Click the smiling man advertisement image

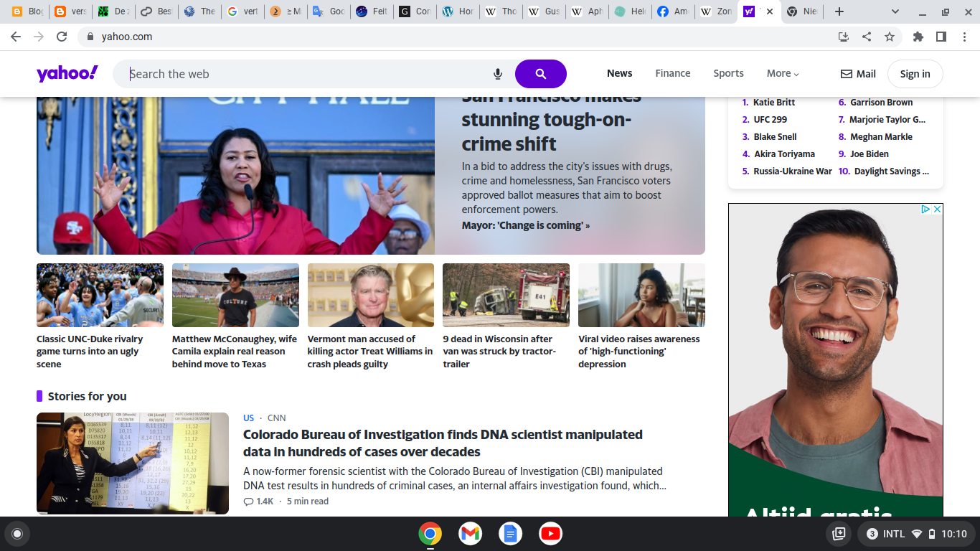tap(836, 359)
